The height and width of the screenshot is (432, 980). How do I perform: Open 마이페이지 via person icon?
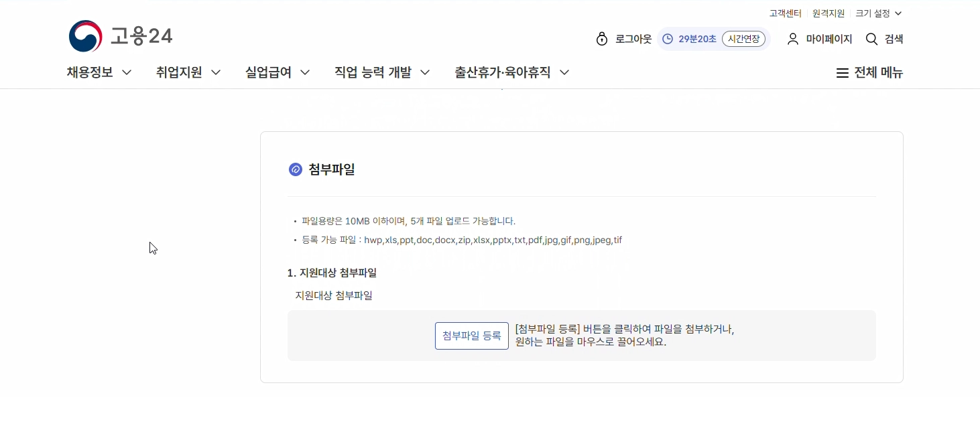[793, 39]
